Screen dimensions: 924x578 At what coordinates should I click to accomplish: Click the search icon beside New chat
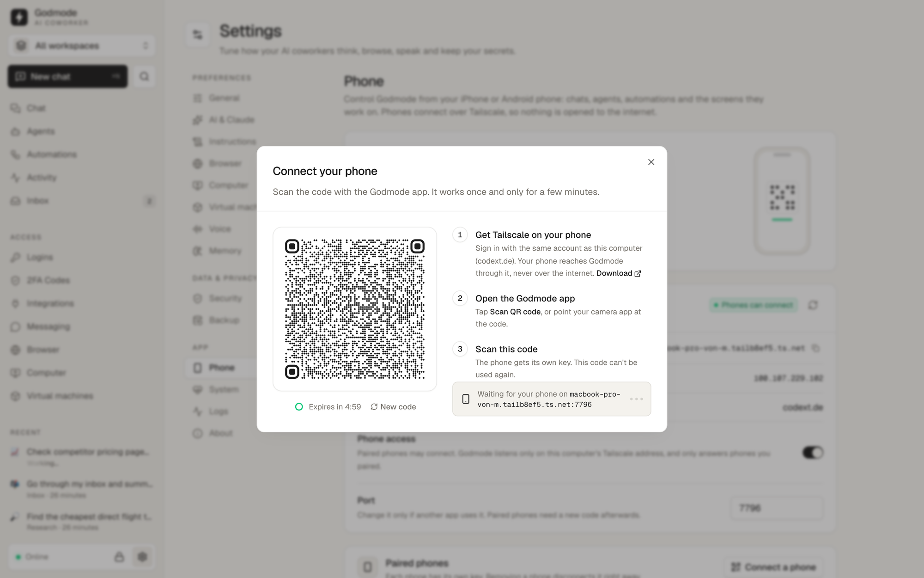(x=144, y=76)
